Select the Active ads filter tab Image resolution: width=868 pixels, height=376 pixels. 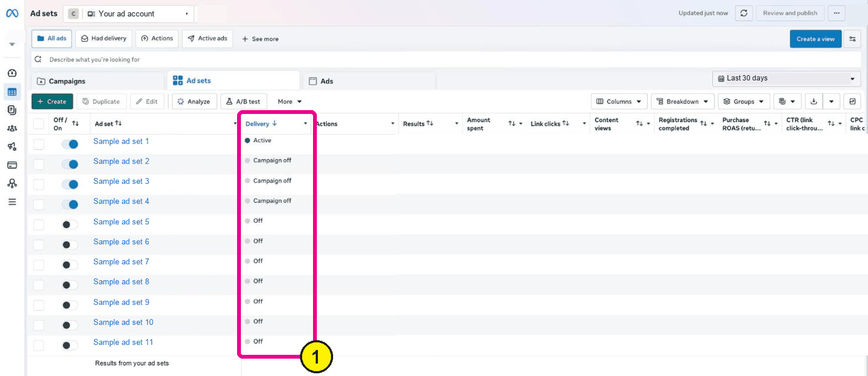tap(207, 39)
